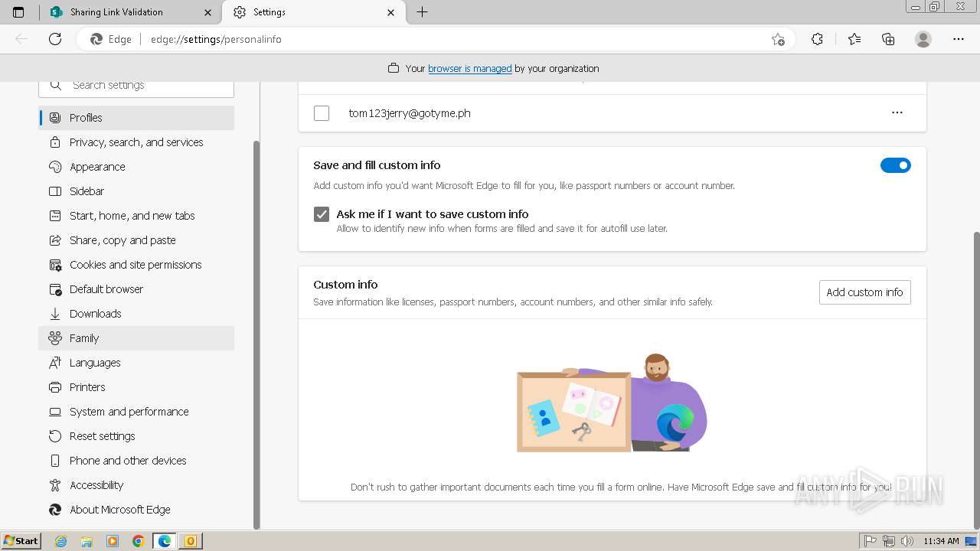Image resolution: width=980 pixels, height=551 pixels.
Task: Open Cookies and site permissions
Action: [x=136, y=265]
